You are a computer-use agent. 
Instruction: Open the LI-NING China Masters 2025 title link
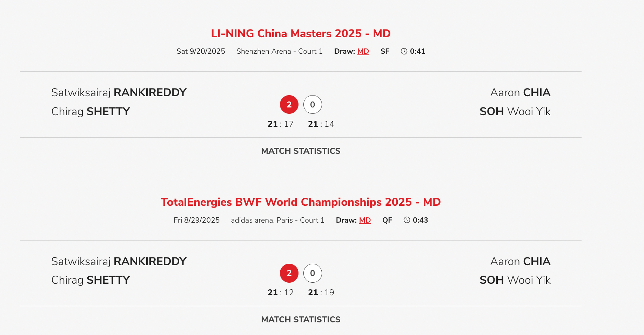(x=301, y=33)
